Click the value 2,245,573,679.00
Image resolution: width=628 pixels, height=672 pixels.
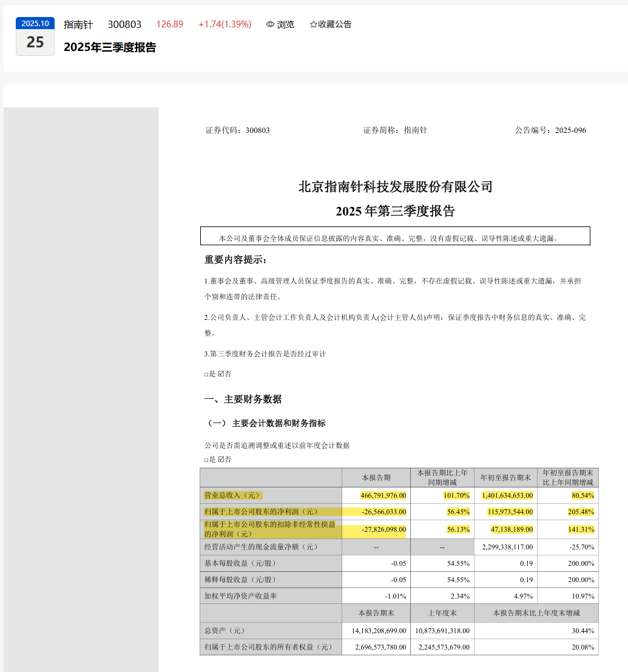(x=444, y=647)
